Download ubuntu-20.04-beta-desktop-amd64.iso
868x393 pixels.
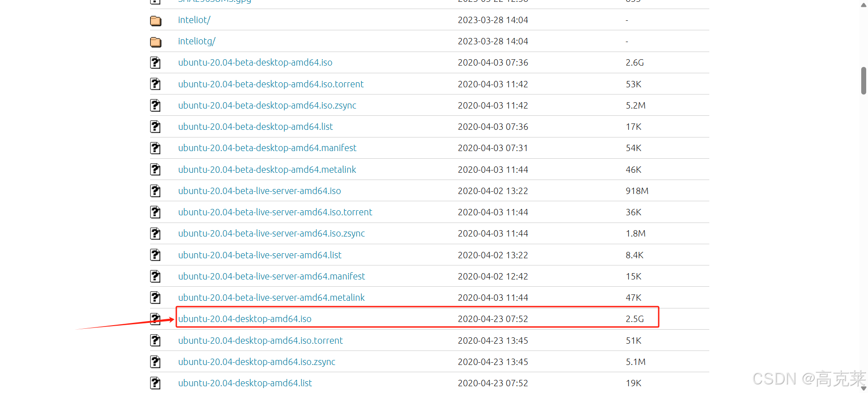(x=255, y=62)
